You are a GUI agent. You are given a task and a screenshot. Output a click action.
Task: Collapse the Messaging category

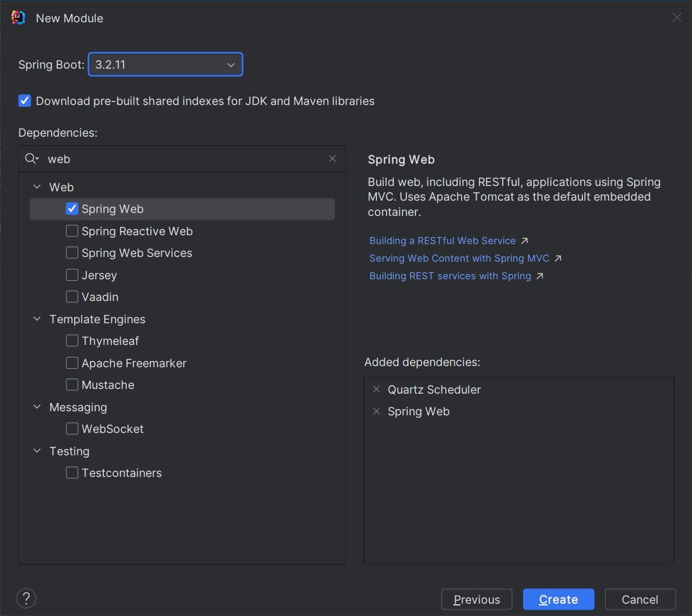37,407
